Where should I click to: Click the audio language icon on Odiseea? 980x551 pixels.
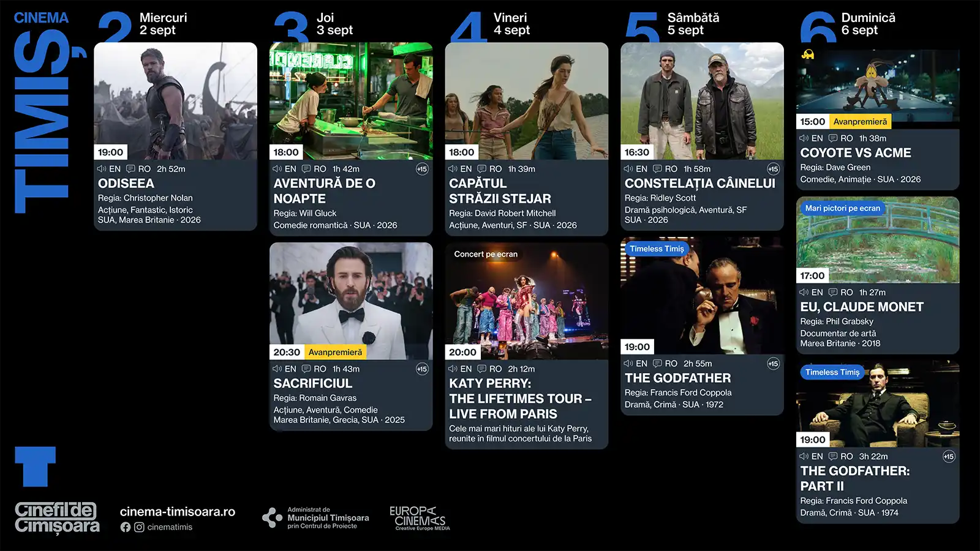click(x=102, y=169)
